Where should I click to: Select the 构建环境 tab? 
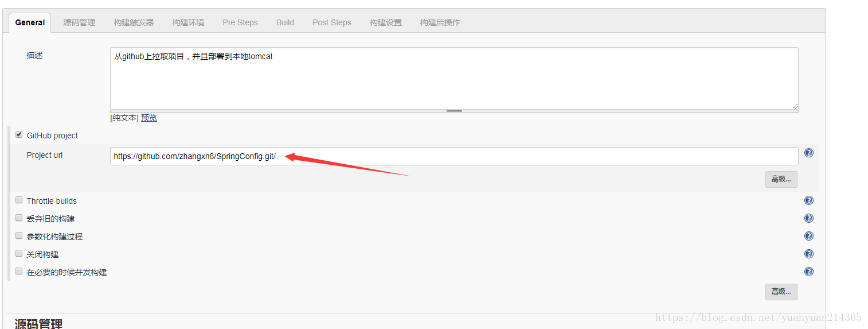(188, 22)
